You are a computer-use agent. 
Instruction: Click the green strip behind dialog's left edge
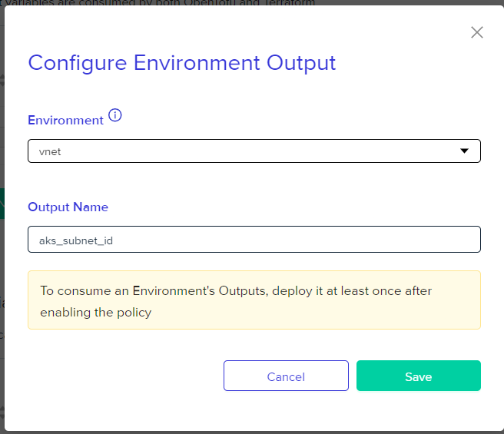tap(2, 204)
